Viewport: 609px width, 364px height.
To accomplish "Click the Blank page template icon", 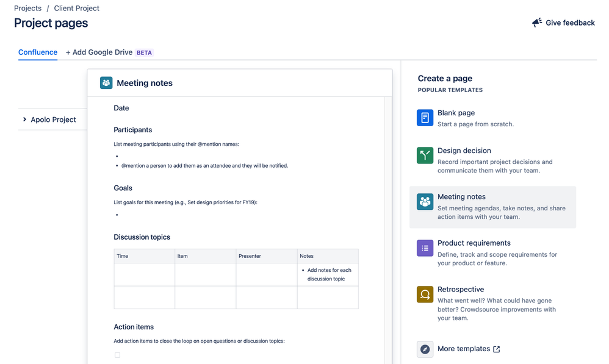I will 425,117.
